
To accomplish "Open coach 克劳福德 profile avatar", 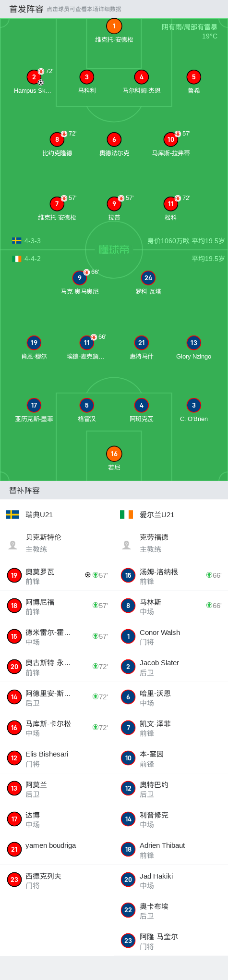I will tap(127, 545).
